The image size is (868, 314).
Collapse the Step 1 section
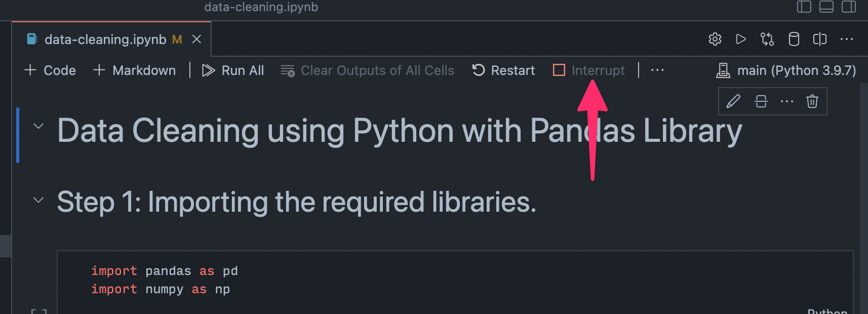click(x=38, y=200)
